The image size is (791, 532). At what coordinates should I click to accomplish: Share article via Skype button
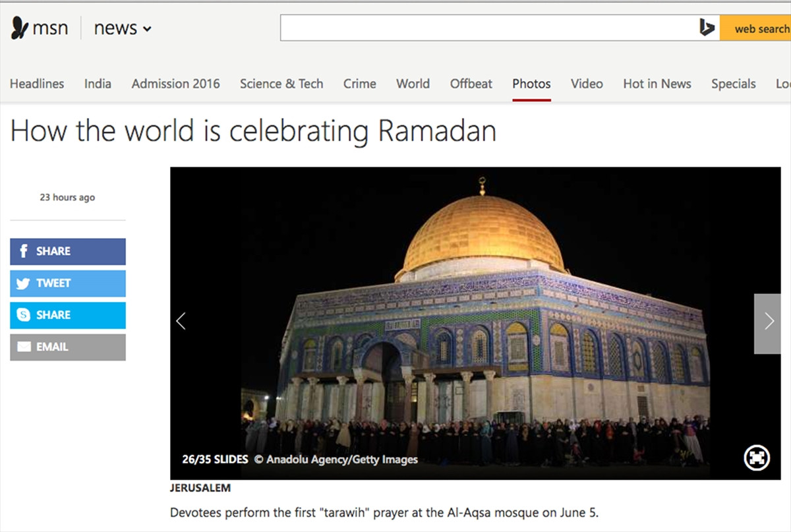point(68,315)
